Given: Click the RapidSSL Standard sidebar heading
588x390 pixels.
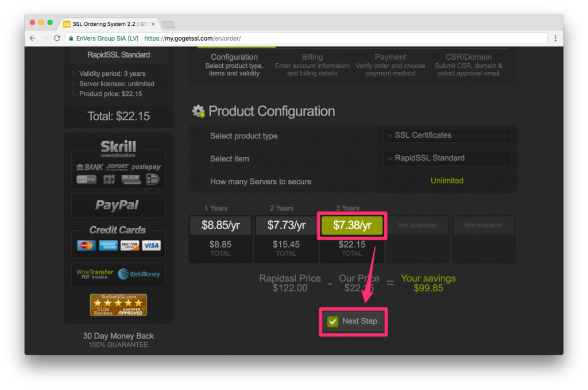Looking at the screenshot, I should point(118,55).
